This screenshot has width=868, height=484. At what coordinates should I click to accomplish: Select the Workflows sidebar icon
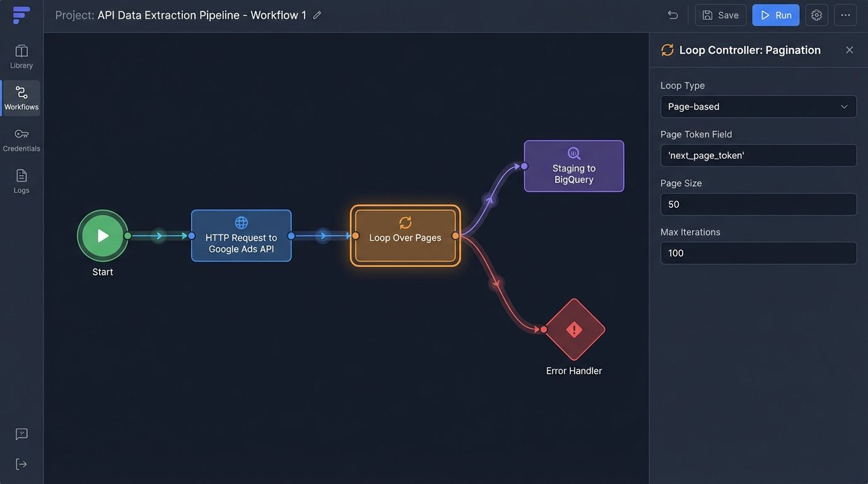[21, 98]
